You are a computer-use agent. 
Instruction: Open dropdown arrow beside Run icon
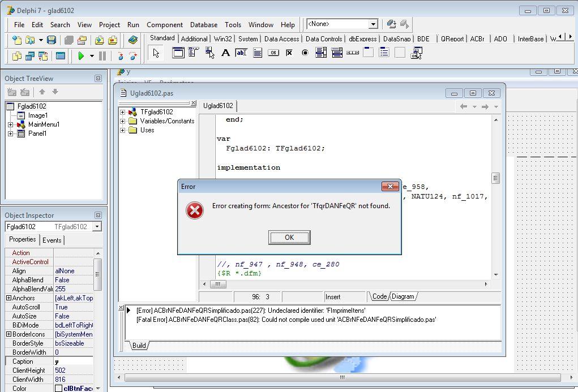(x=92, y=56)
